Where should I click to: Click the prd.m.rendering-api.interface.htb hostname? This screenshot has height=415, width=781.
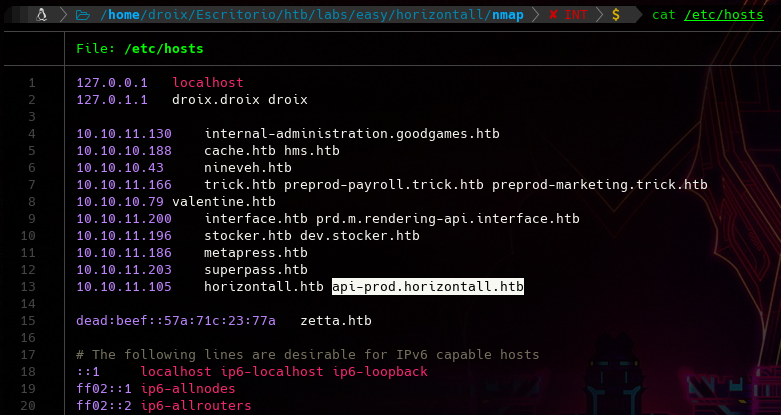point(440,219)
